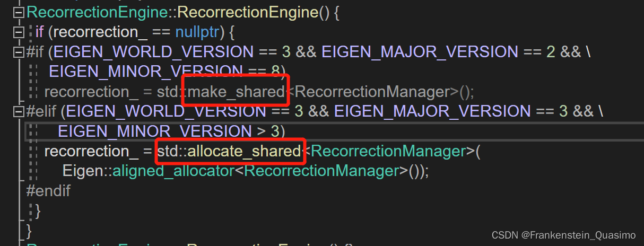Collapse the if recorrection_ == nullptr block
This screenshot has height=246, width=644.
19,32
